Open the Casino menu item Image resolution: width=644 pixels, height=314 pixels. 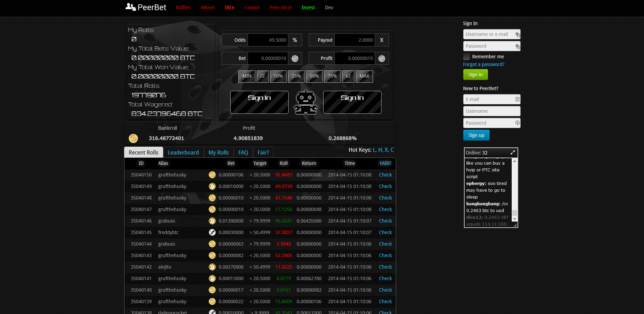point(252,7)
